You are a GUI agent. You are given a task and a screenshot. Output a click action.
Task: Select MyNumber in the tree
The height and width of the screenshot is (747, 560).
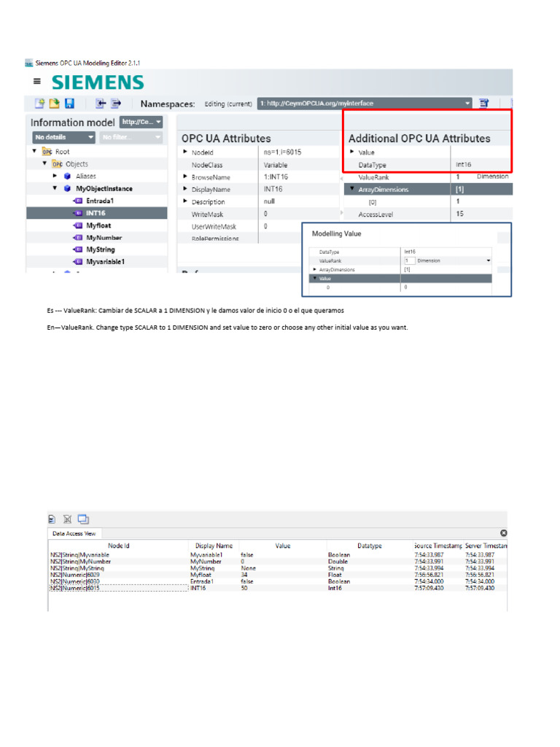click(104, 237)
